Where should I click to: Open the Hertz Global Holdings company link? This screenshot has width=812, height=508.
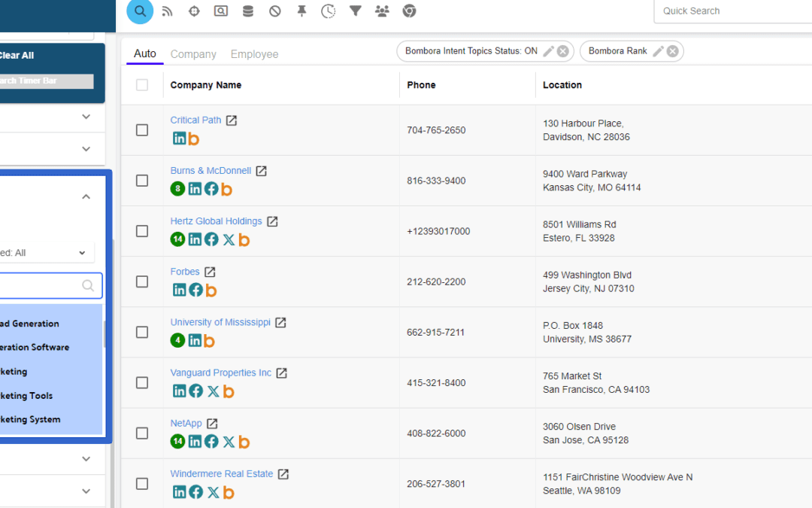(216, 221)
